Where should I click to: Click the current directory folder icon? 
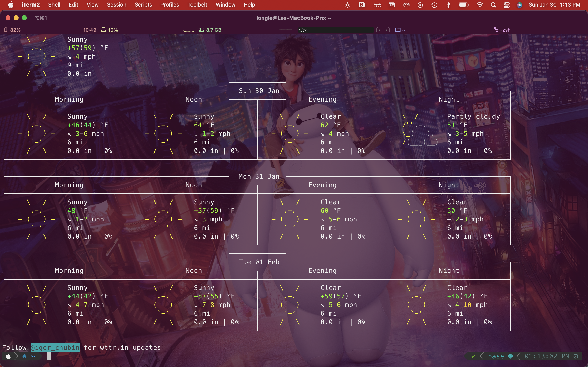coord(398,30)
